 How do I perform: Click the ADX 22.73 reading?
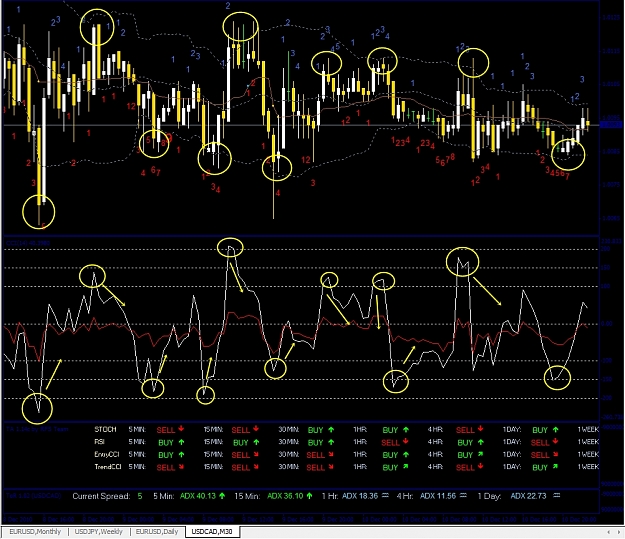[x=528, y=496]
